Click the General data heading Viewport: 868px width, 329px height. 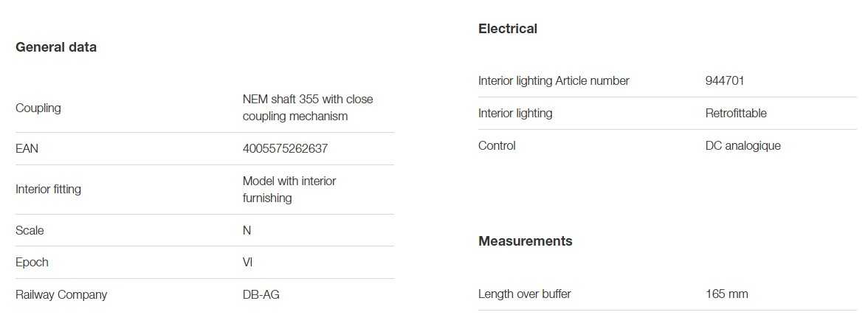coord(56,47)
